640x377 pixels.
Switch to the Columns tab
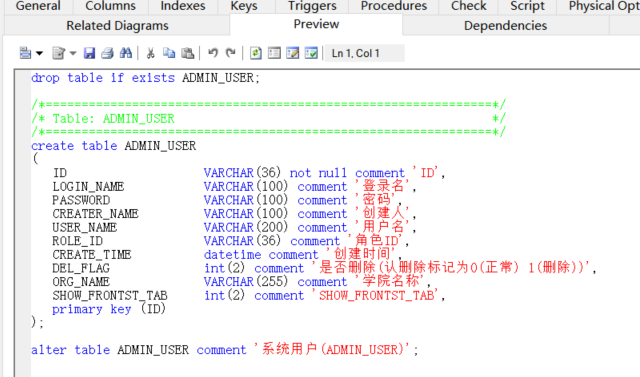tap(110, 7)
